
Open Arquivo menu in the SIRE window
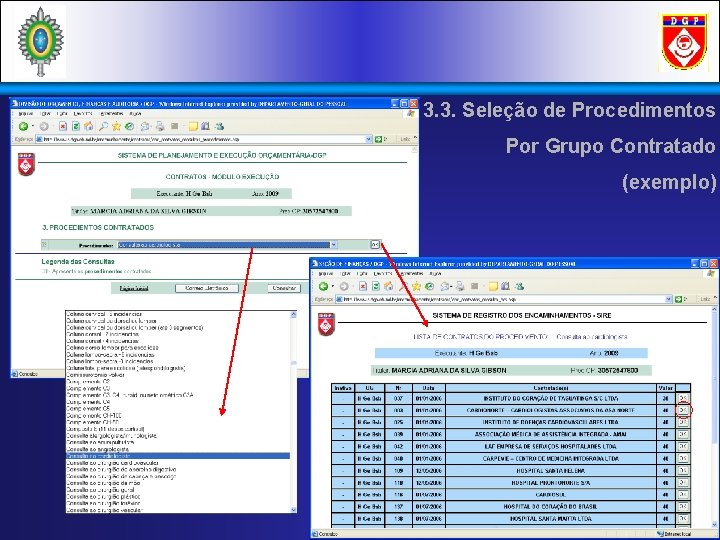pyautogui.click(x=326, y=274)
